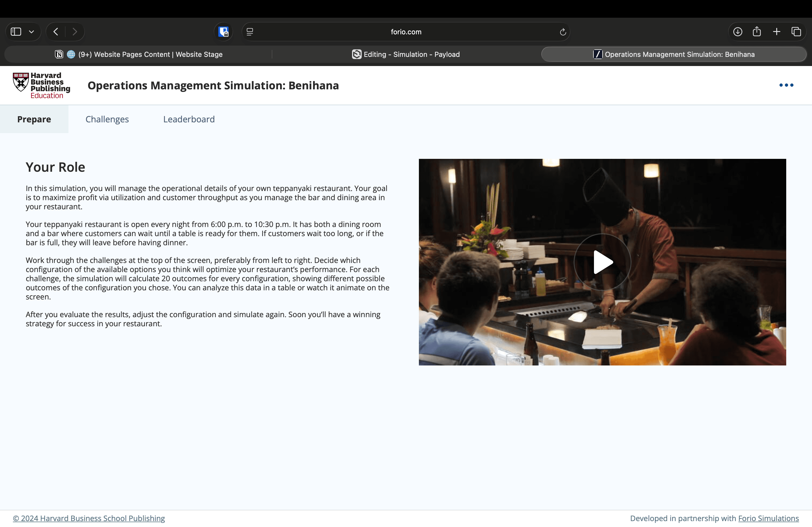Click the Harvard Business Publishing logo

pos(41,86)
